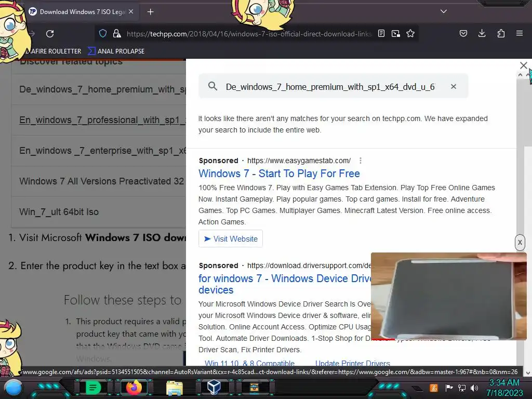532x399 pixels.
Task: Open VirtualBox cube icon on taskbar
Action: coord(214,388)
